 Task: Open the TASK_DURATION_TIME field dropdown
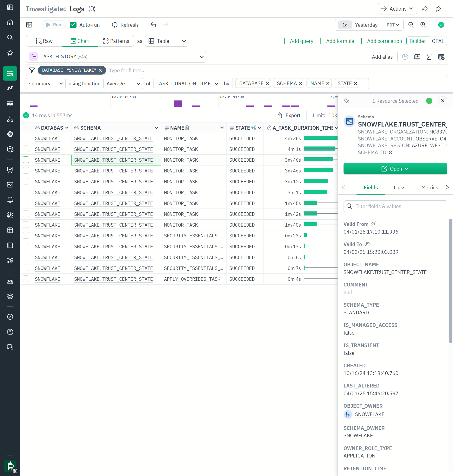click(187, 83)
